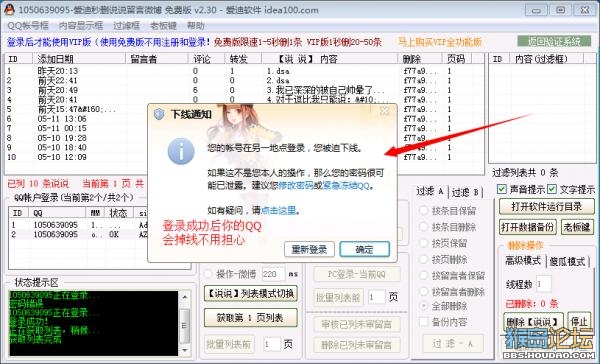
Task: Click the 重新登录 button
Action: point(309,250)
